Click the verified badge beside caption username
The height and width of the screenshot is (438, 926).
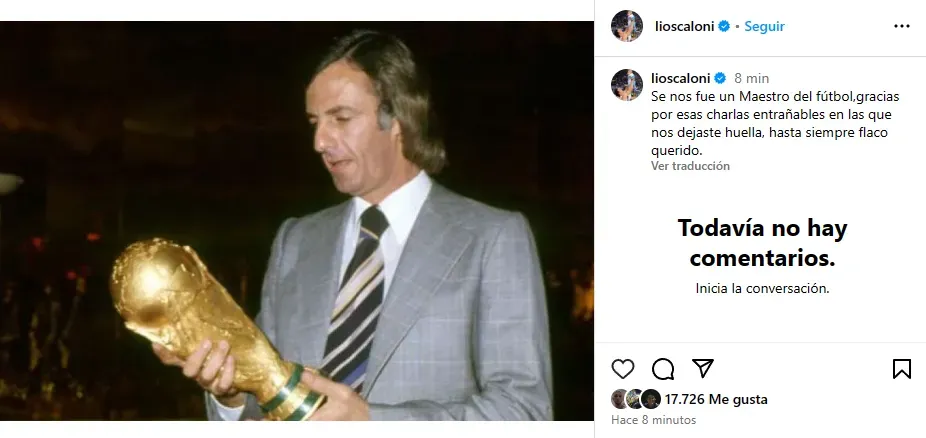720,78
